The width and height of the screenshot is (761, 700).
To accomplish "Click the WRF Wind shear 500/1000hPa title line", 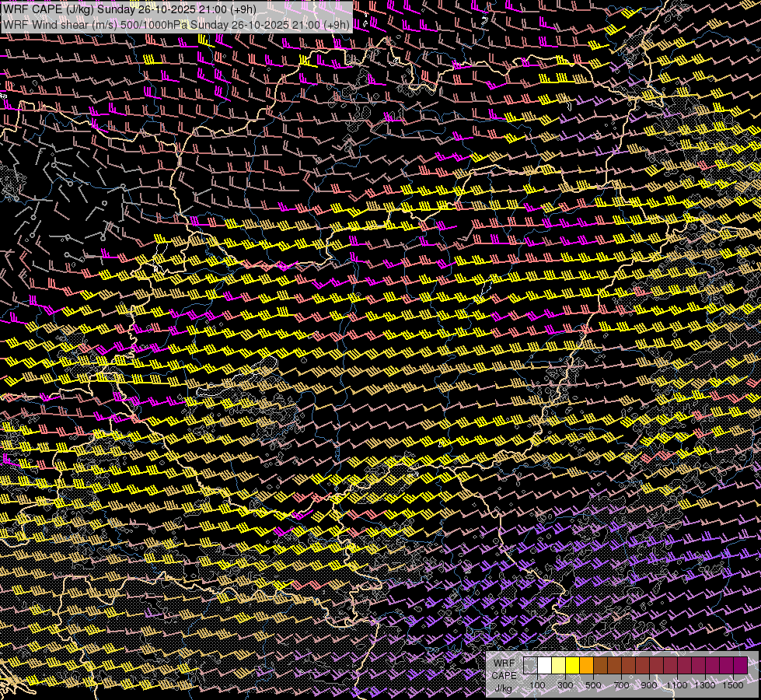I will pos(176,25).
